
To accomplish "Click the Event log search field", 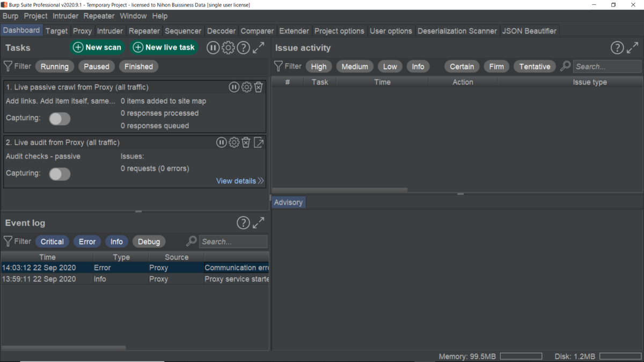I will [x=233, y=241].
